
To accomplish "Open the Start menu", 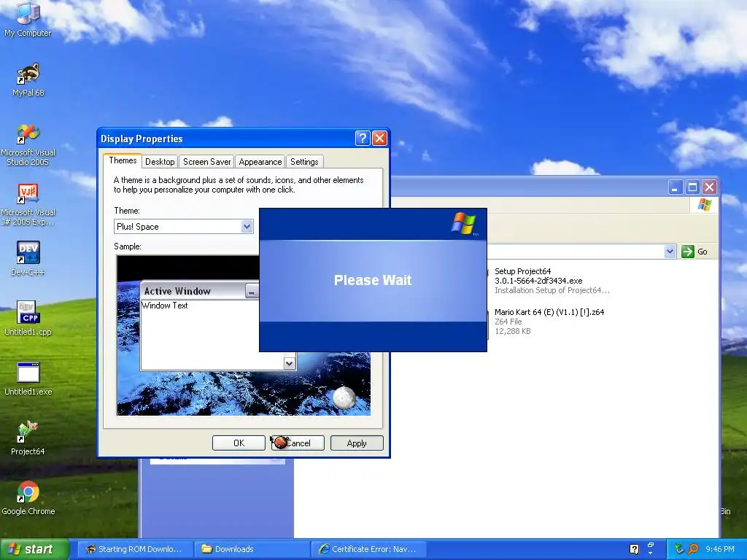I will [x=34, y=549].
